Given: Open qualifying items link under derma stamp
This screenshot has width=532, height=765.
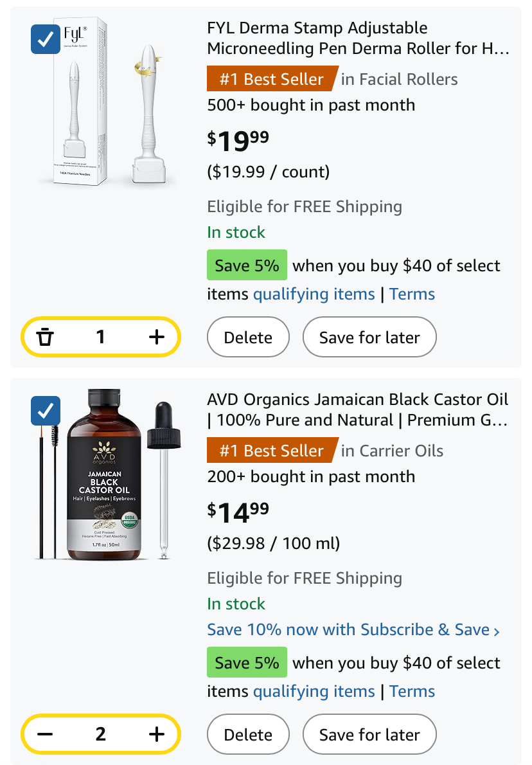Looking at the screenshot, I should [314, 294].
